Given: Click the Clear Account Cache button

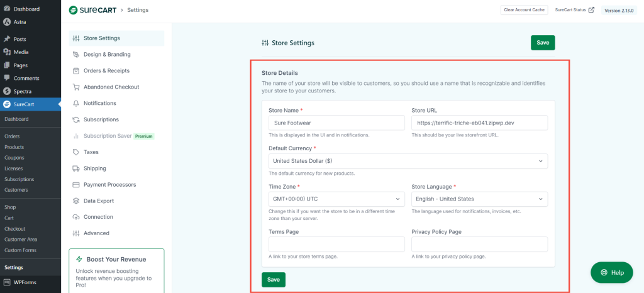Looking at the screenshot, I should click(x=525, y=10).
